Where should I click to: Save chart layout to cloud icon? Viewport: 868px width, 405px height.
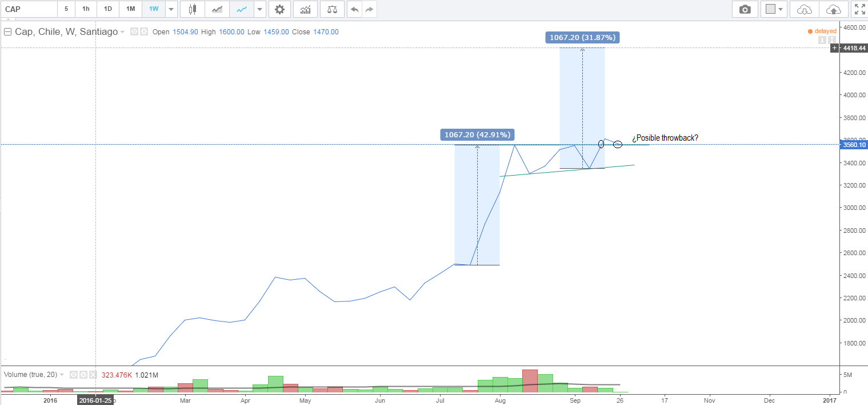pyautogui.click(x=834, y=9)
